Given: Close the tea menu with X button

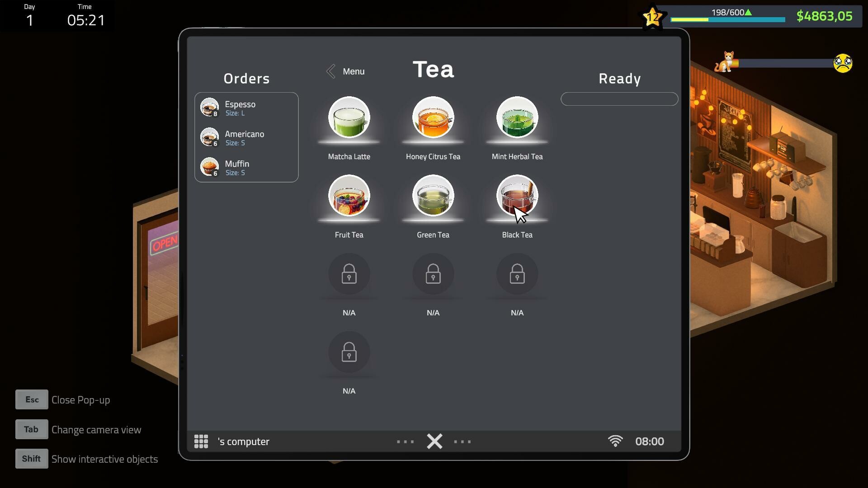Looking at the screenshot, I should (x=434, y=441).
